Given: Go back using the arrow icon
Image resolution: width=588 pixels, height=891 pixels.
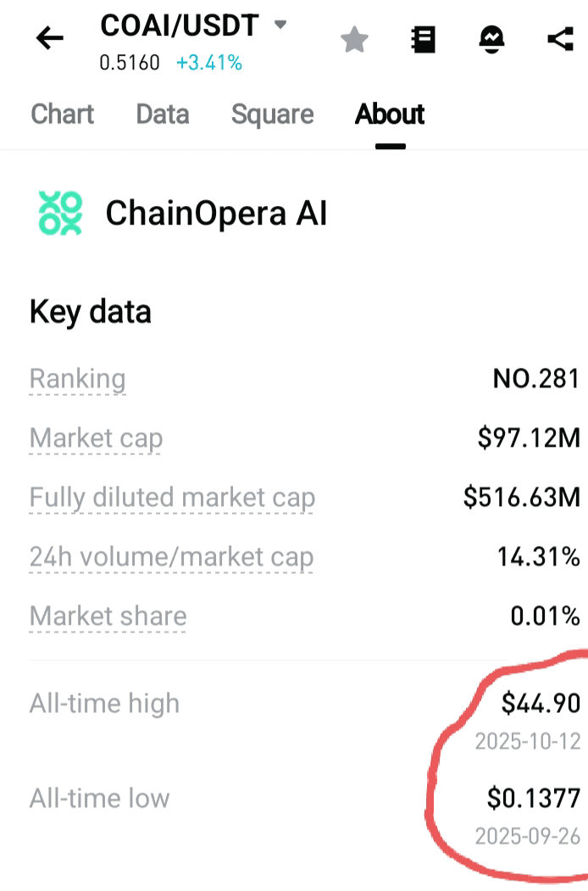Looking at the screenshot, I should point(49,39).
